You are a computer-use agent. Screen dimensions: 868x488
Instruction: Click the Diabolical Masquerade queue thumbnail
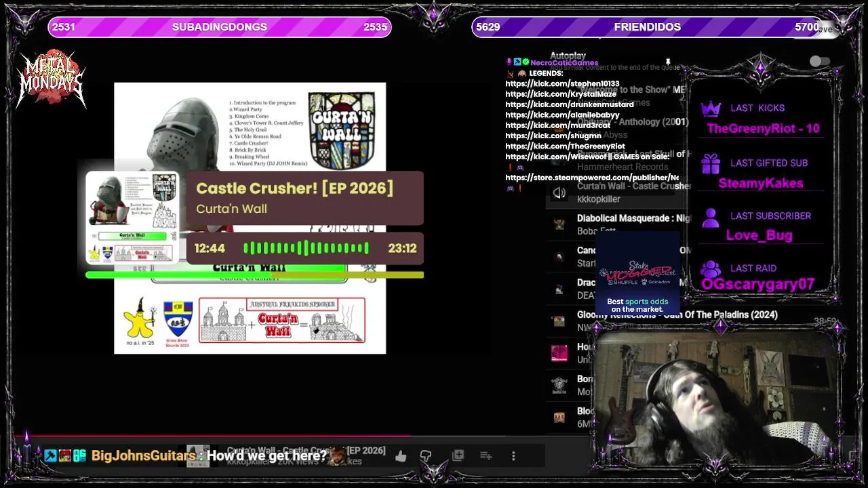point(559,224)
